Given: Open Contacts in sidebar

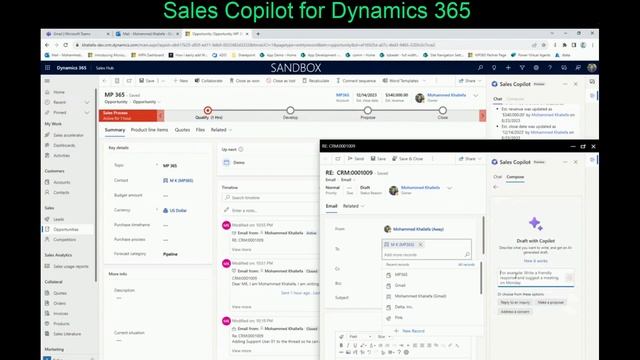Looking at the screenshot, I should tap(61, 192).
